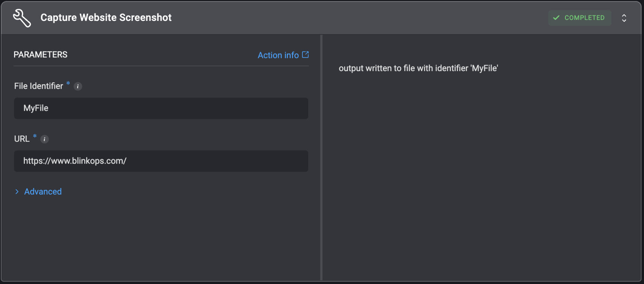Grab the vertical splitter between the panels
Viewport: 644px width, 284px height.
pyautogui.click(x=321, y=158)
